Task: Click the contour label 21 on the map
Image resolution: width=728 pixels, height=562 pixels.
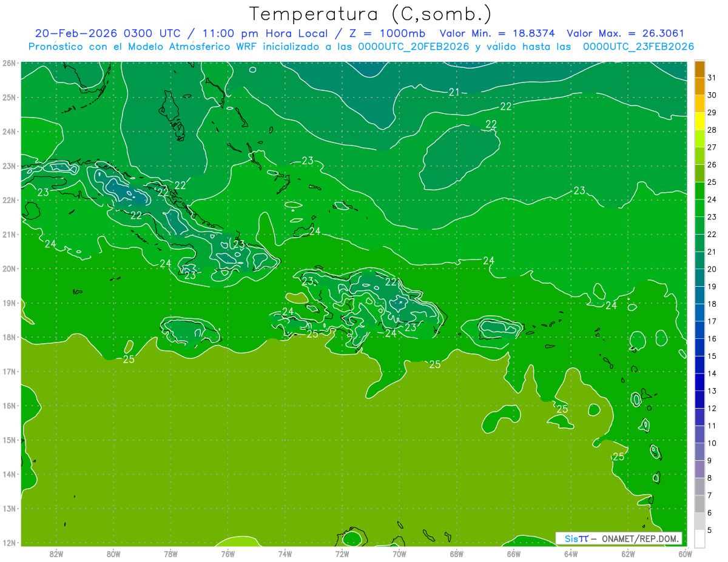Action: 454,92
